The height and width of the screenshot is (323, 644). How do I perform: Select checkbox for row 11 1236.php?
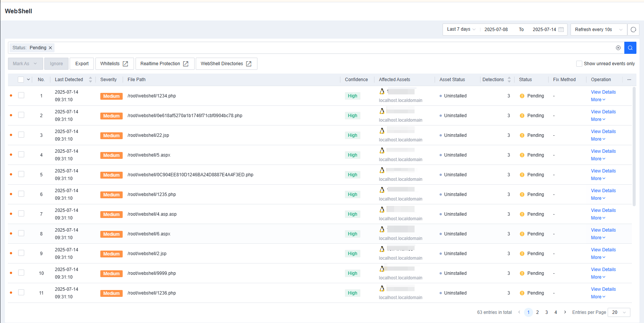coord(21,292)
